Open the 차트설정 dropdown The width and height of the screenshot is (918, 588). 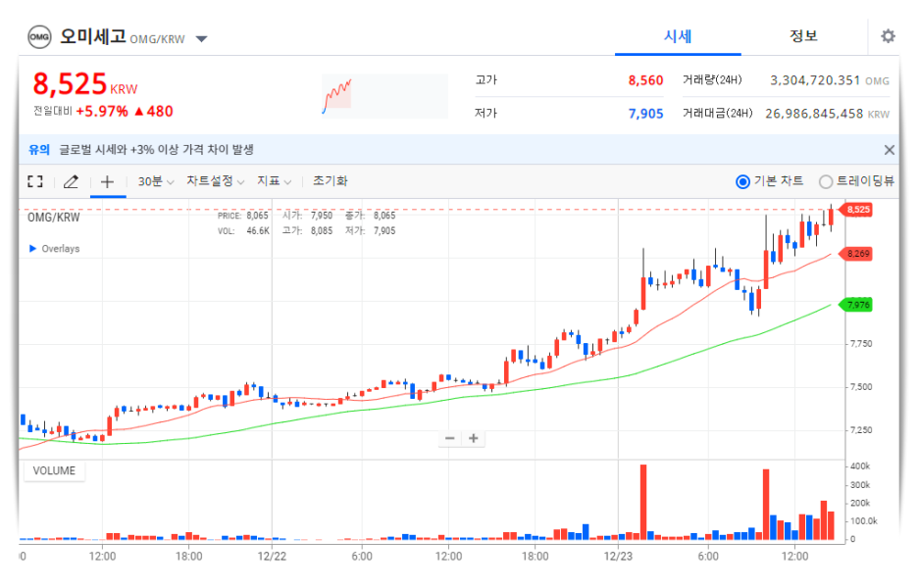tap(215, 181)
